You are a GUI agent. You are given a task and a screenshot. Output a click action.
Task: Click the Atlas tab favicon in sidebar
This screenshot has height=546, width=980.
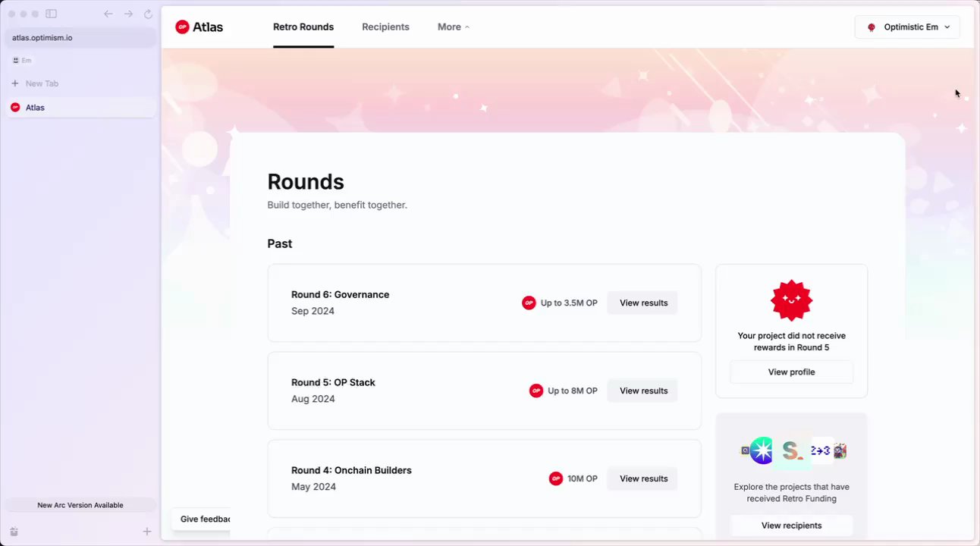click(15, 108)
